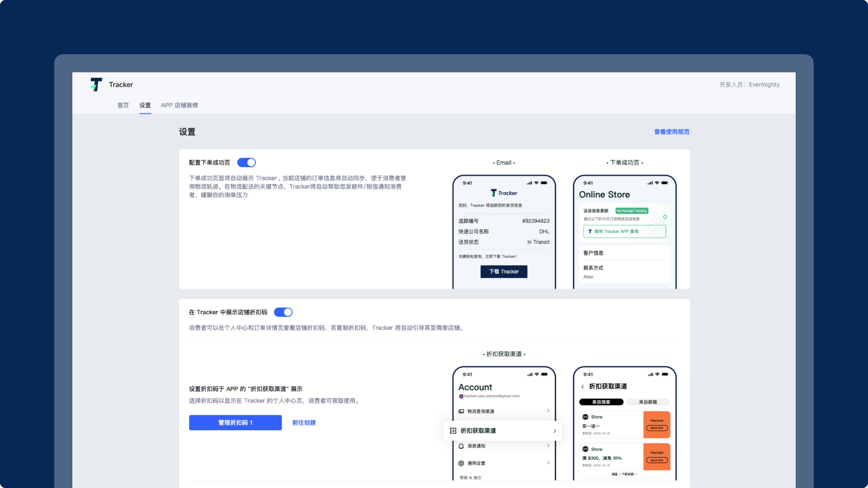Click the Tracker logo icon in header
Viewport: 868px width, 488px height.
click(96, 84)
